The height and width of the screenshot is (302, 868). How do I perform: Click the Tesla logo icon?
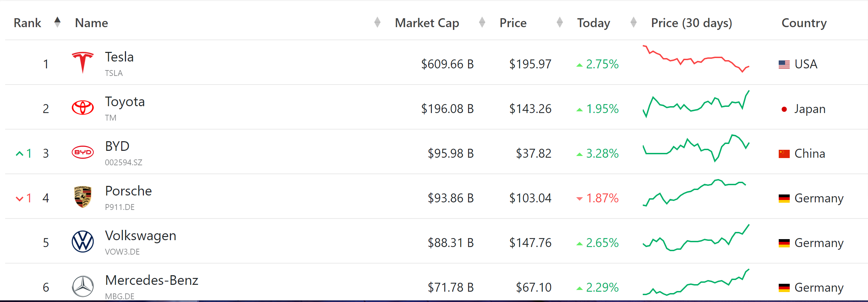(82, 63)
